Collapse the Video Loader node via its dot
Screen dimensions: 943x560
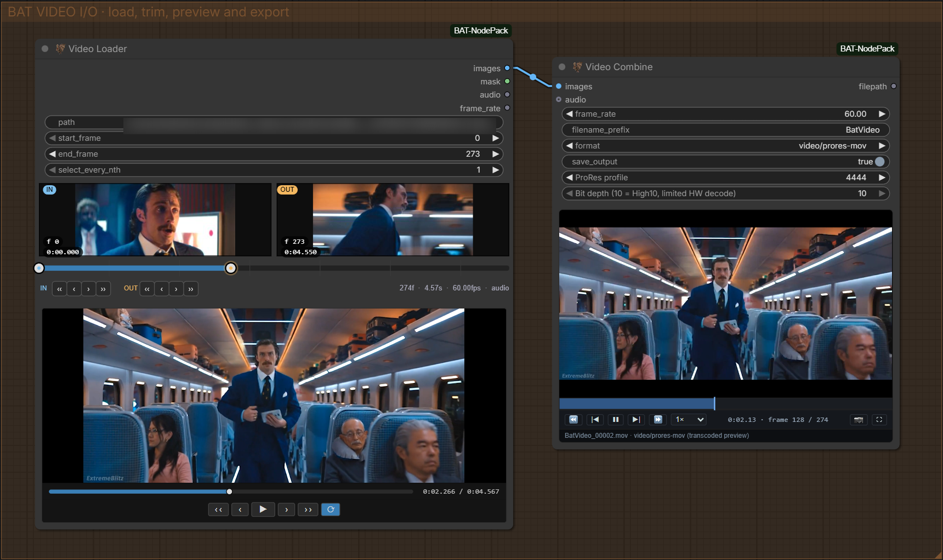[45, 49]
